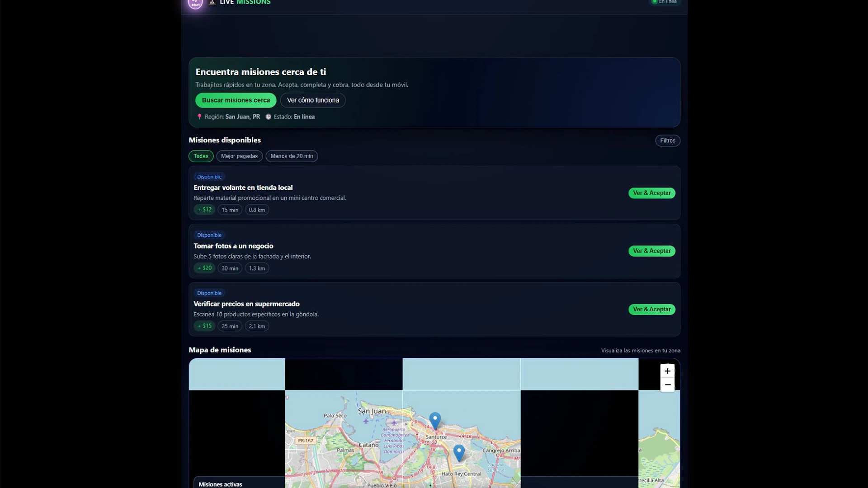Click the + $15 reward chip
This screenshot has width=868, height=488.
click(204, 326)
